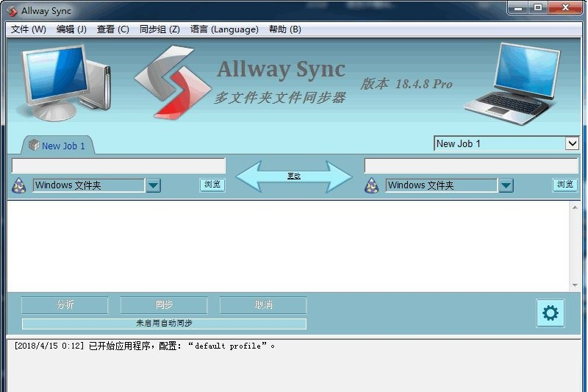Maximize the Allway Sync window
588x392 pixels.
pyautogui.click(x=538, y=7)
